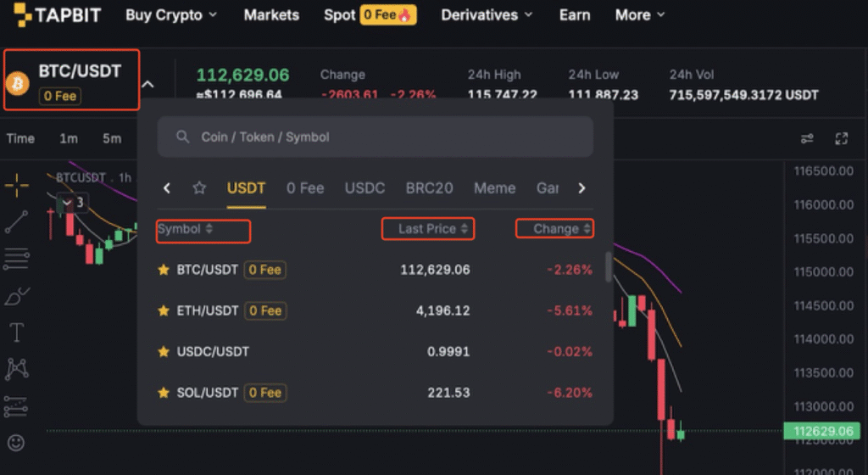The width and height of the screenshot is (868, 475).
Task: Select the crosshair cursor tool
Action: [x=16, y=183]
